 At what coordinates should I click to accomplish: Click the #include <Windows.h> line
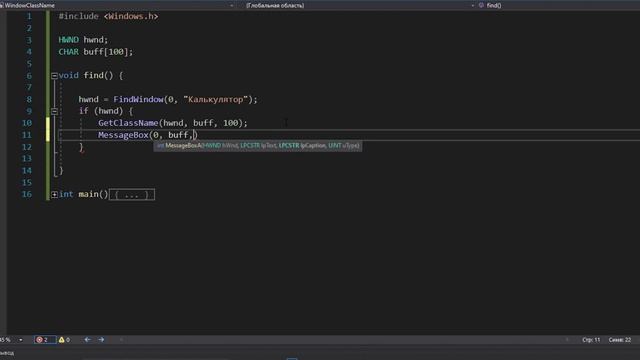pyautogui.click(x=108, y=16)
